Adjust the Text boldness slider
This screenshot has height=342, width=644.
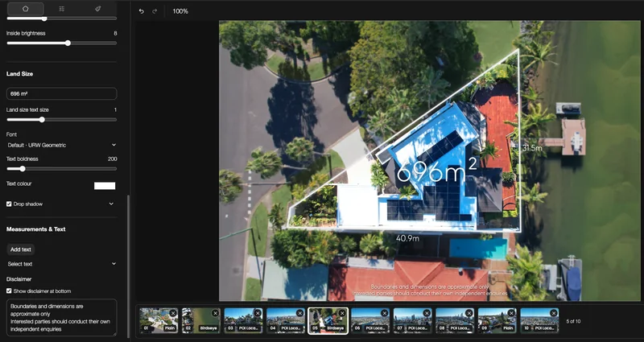pyautogui.click(x=62, y=169)
